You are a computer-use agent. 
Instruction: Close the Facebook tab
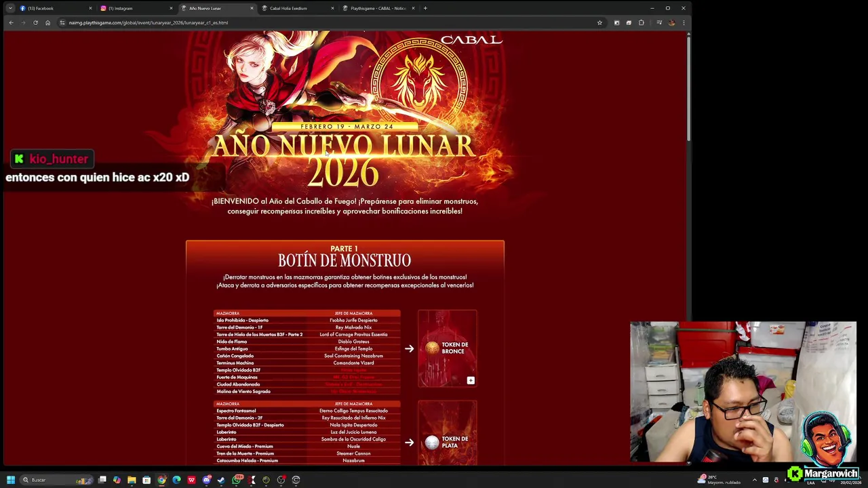pos(90,8)
